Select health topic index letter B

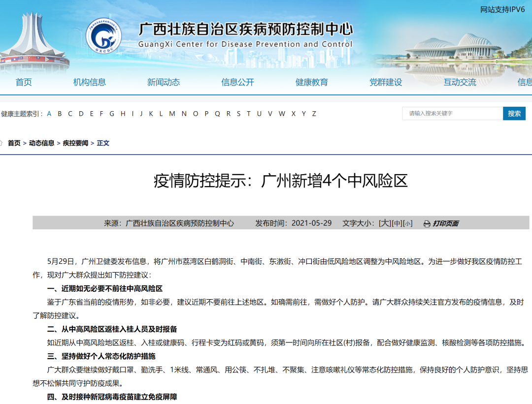pyautogui.click(x=60, y=114)
